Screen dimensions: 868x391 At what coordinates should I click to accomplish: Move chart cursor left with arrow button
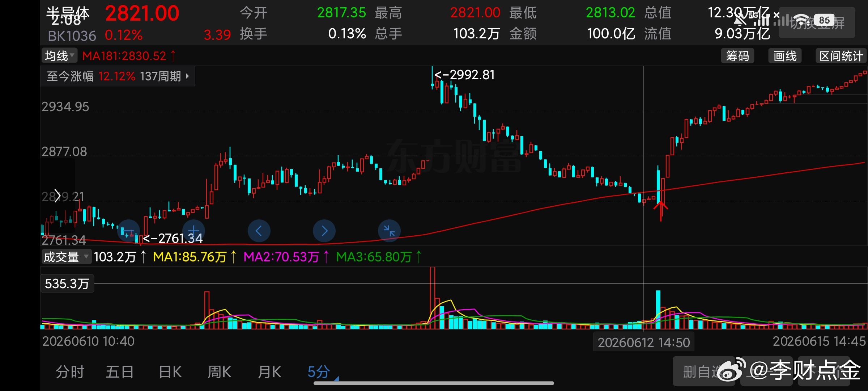[259, 231]
